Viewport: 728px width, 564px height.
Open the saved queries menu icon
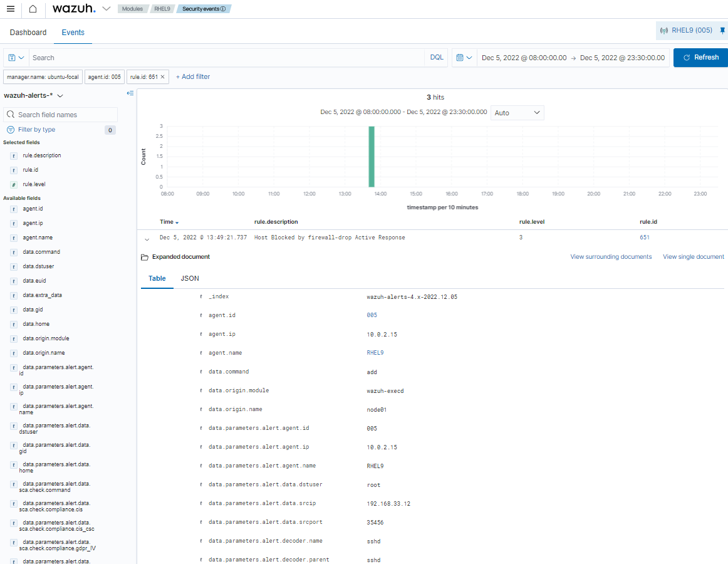tap(16, 58)
